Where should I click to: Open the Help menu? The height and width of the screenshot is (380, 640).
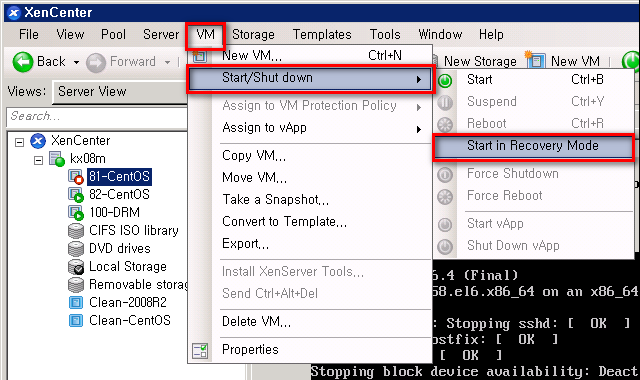point(491,35)
